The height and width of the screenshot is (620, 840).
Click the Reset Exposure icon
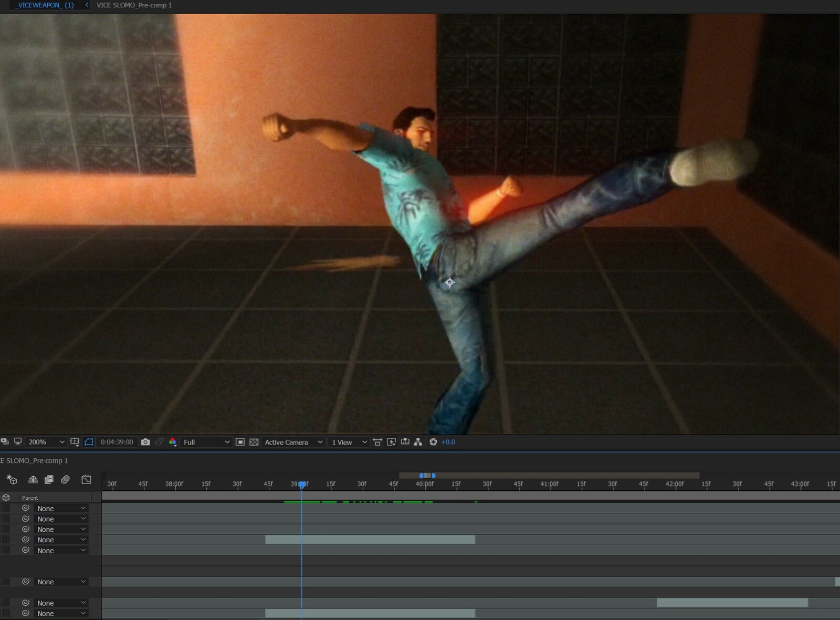click(x=433, y=442)
